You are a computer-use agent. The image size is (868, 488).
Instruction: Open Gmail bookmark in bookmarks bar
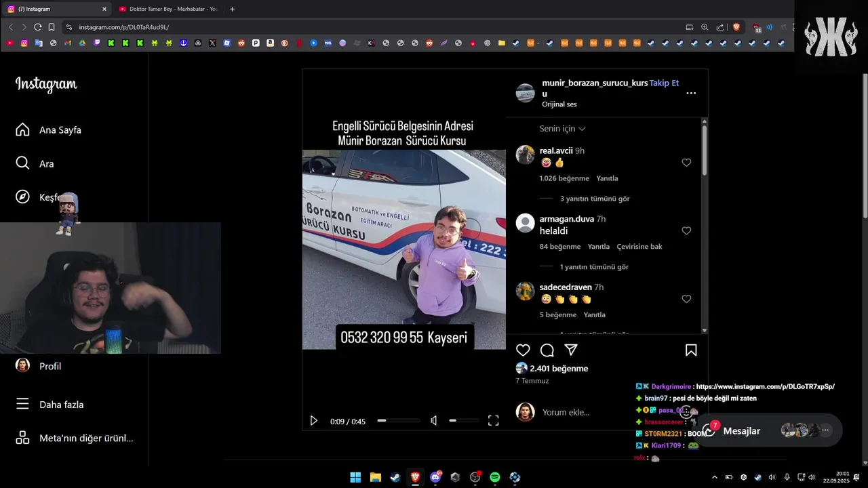[x=68, y=43]
